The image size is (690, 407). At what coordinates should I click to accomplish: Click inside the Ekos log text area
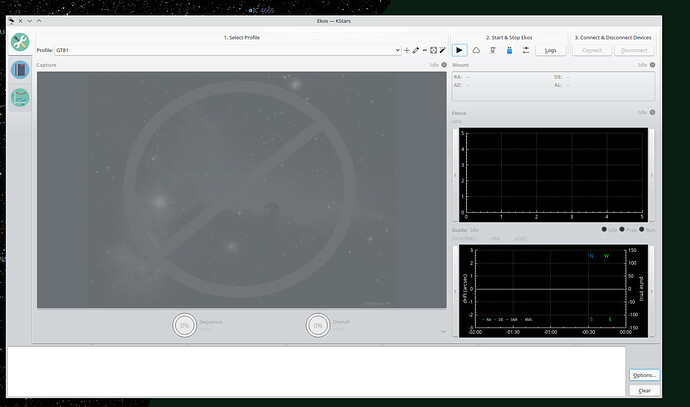click(316, 371)
